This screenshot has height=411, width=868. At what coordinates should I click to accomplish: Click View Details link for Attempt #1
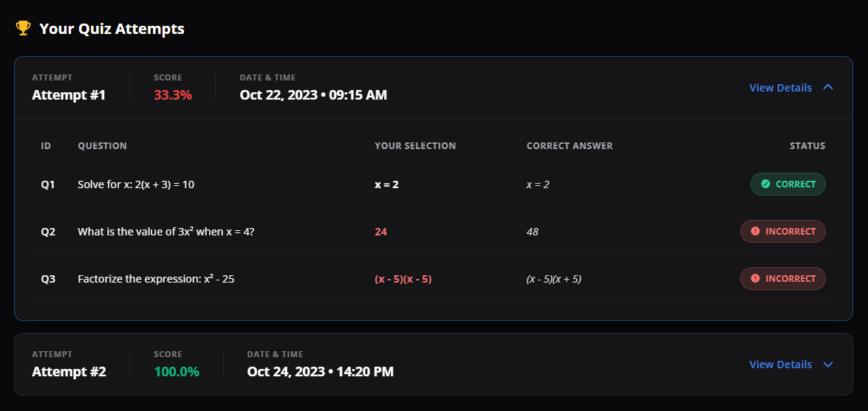(x=780, y=88)
